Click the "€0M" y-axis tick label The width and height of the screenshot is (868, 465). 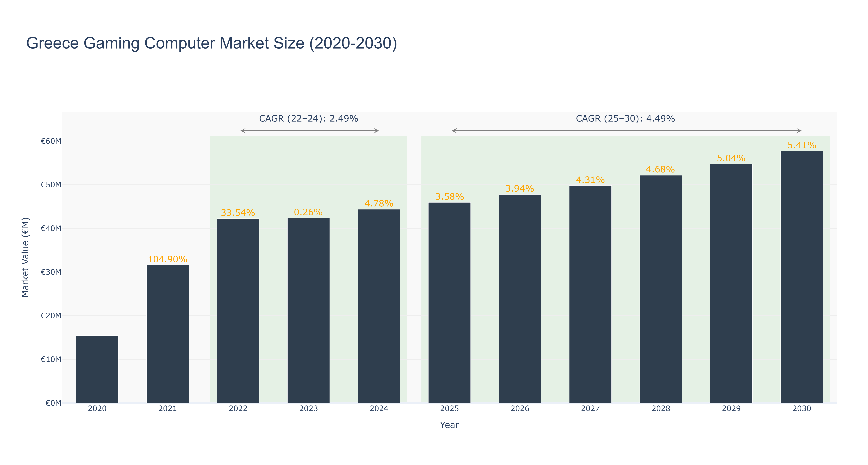pos(53,403)
